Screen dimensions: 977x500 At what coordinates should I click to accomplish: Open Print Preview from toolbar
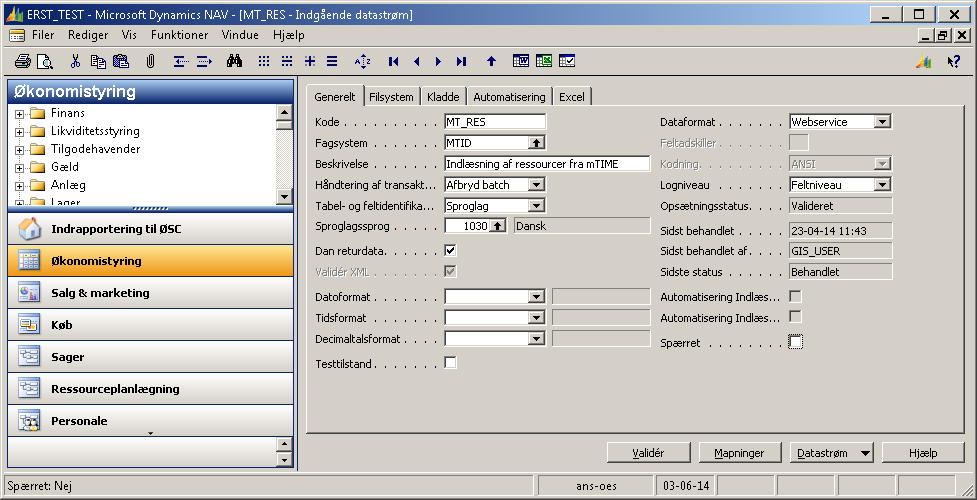point(44,61)
